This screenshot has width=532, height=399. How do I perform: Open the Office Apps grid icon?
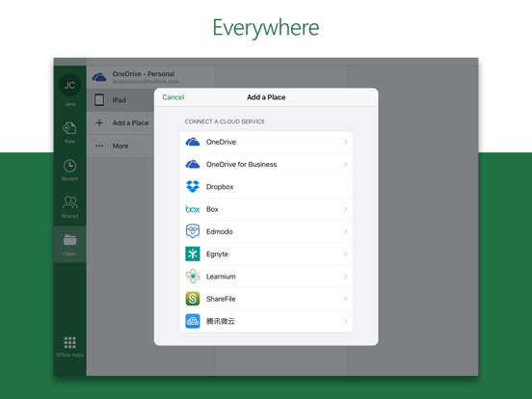[x=70, y=343]
